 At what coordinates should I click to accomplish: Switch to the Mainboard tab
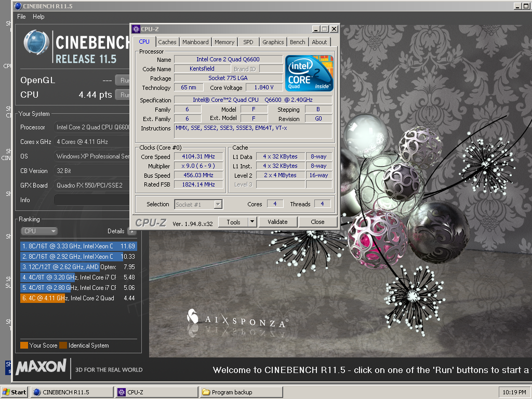(195, 42)
